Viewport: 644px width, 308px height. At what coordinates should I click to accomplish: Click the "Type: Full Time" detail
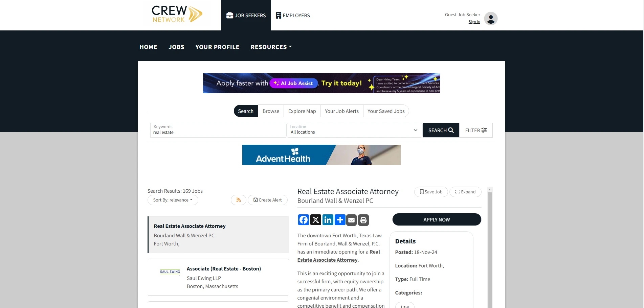(x=413, y=279)
